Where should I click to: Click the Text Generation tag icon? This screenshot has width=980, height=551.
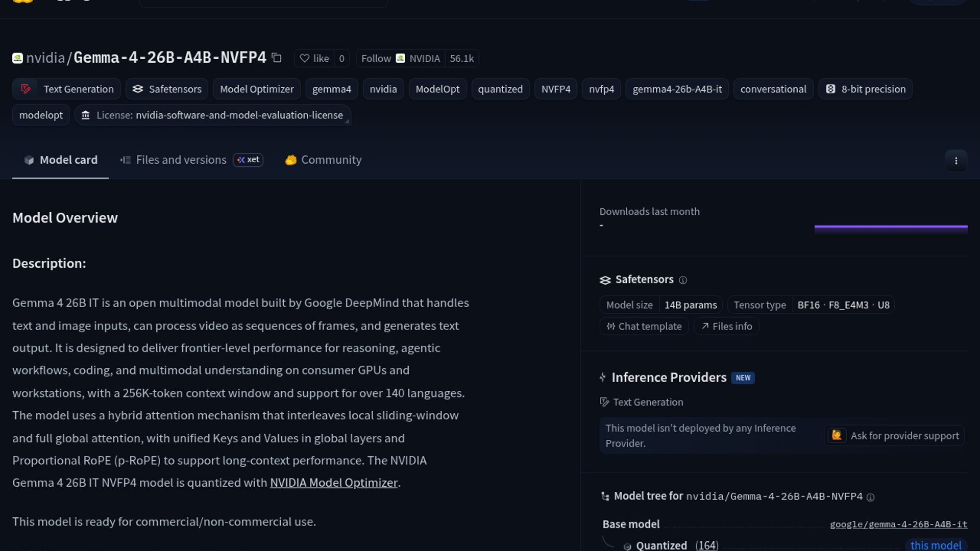[26, 89]
